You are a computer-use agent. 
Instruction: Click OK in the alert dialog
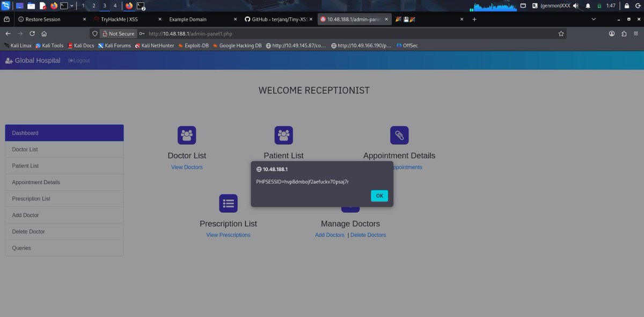click(x=379, y=196)
